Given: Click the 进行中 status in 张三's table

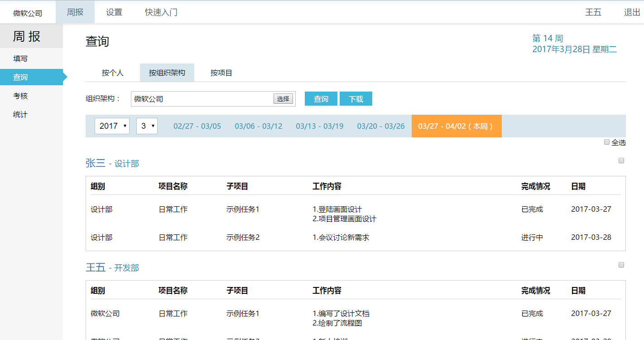Looking at the screenshot, I should [x=532, y=237].
